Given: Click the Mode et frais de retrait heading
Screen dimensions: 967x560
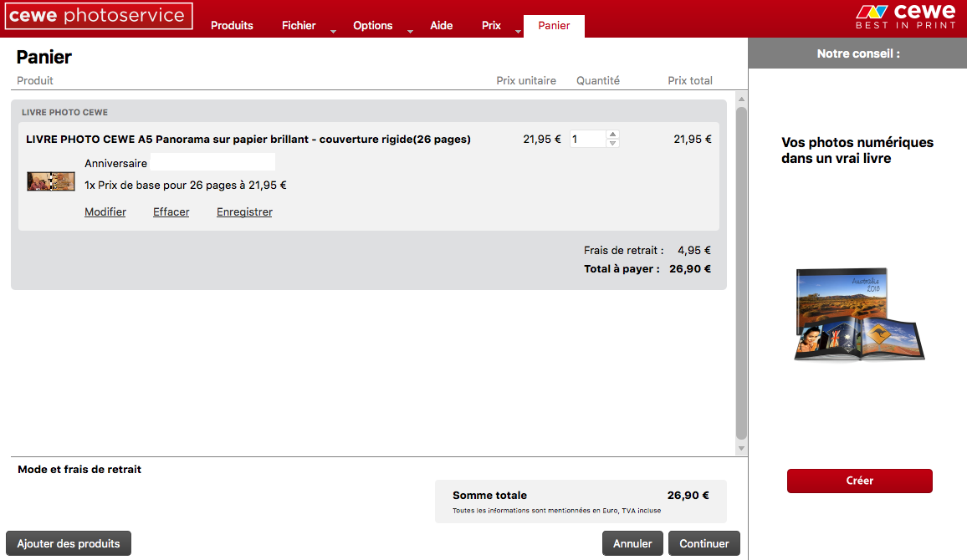Looking at the screenshot, I should (79, 470).
